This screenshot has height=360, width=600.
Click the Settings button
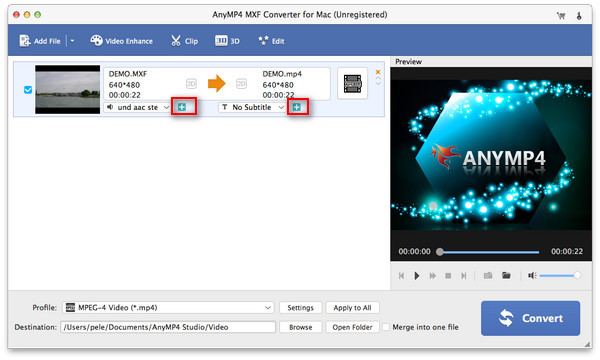pos(300,308)
